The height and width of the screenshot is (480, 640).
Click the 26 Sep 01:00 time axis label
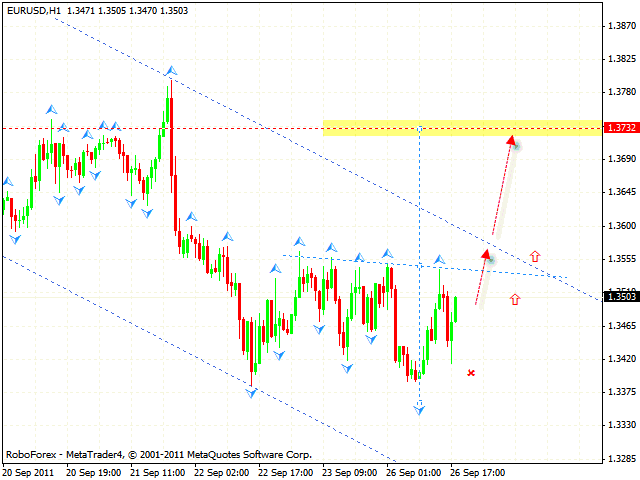point(414,473)
